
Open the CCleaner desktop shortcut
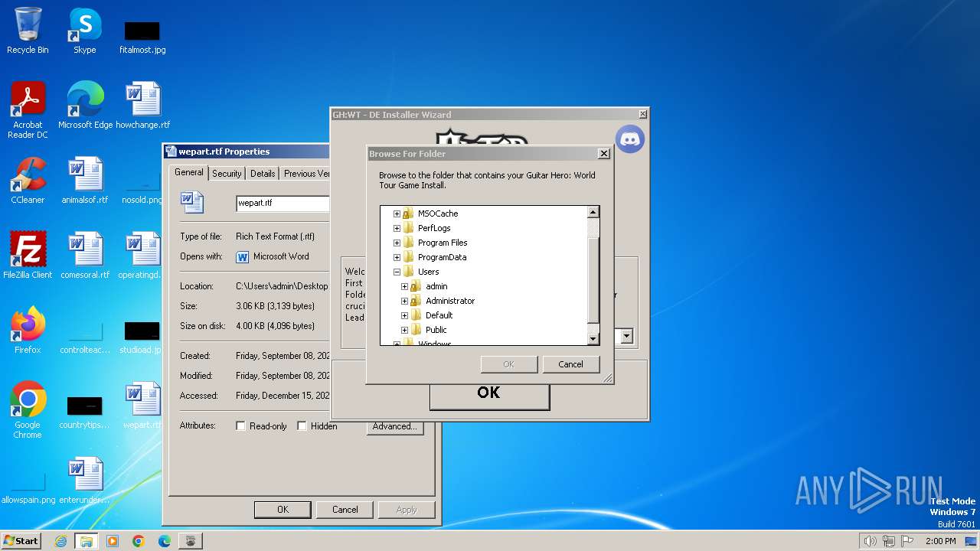(28, 180)
